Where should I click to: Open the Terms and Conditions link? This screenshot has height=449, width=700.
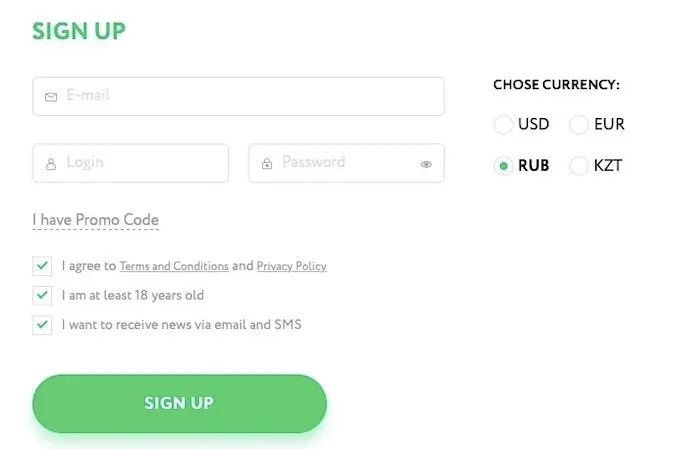pyautogui.click(x=174, y=267)
